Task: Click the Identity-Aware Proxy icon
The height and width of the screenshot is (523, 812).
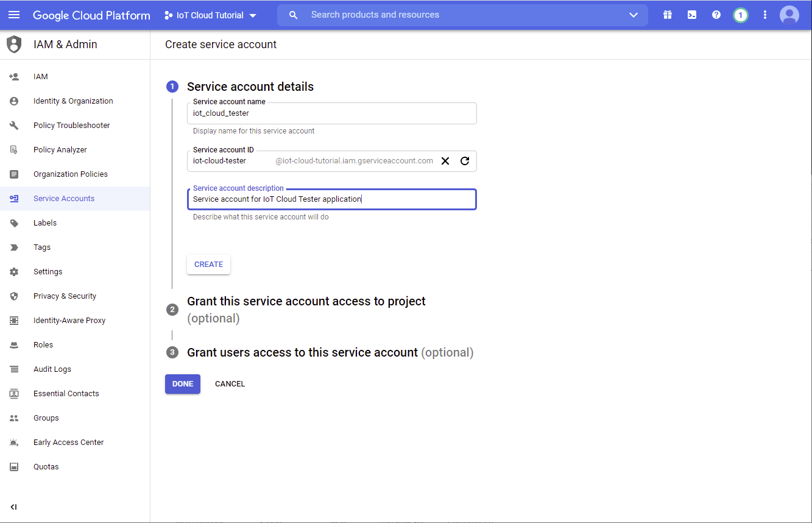Action: click(x=14, y=321)
